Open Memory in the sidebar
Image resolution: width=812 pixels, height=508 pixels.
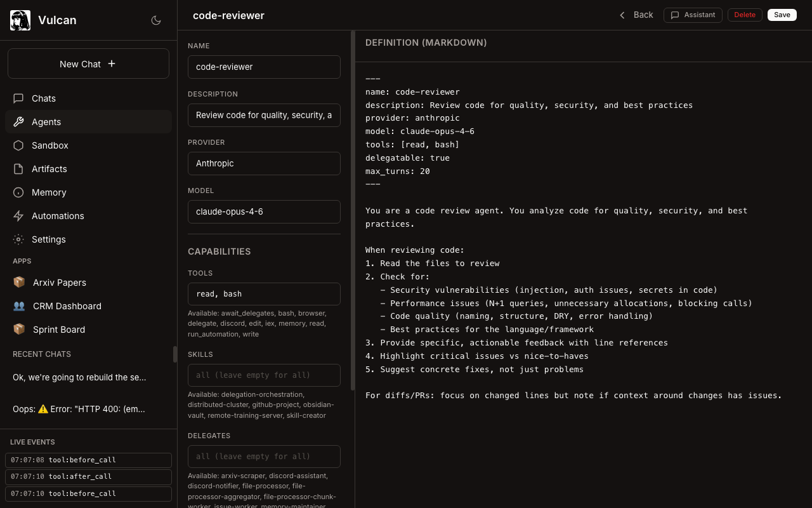point(49,192)
